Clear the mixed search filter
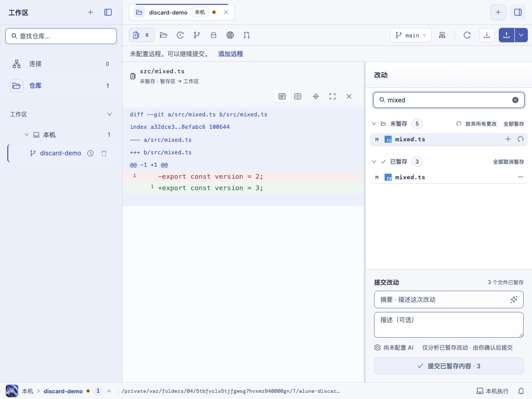Image resolution: width=532 pixels, height=399 pixels. click(515, 100)
